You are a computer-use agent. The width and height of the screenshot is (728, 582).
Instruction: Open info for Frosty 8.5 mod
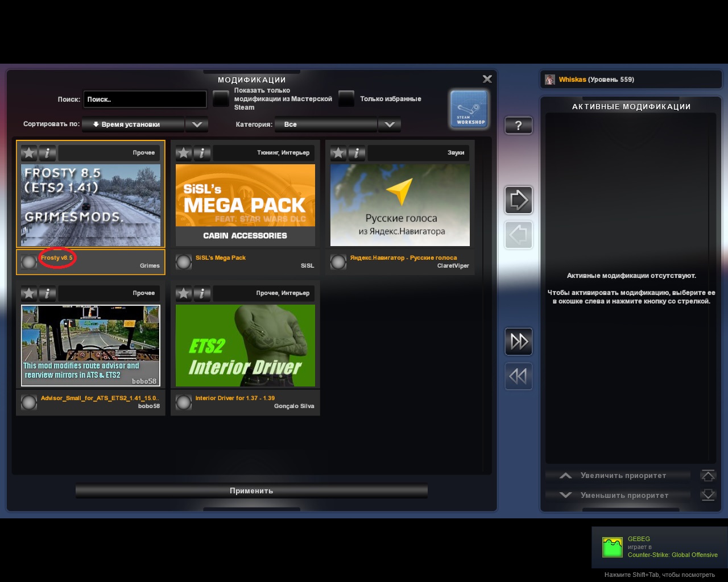tap(47, 153)
